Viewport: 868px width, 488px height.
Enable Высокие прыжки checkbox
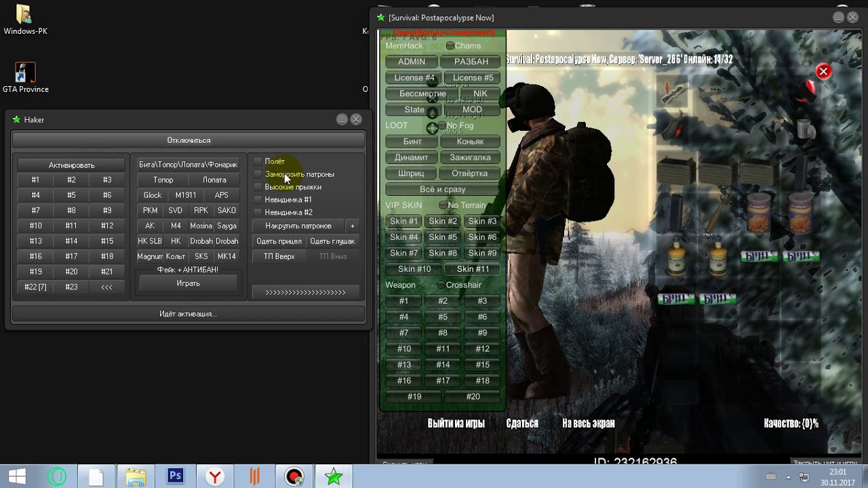point(258,186)
